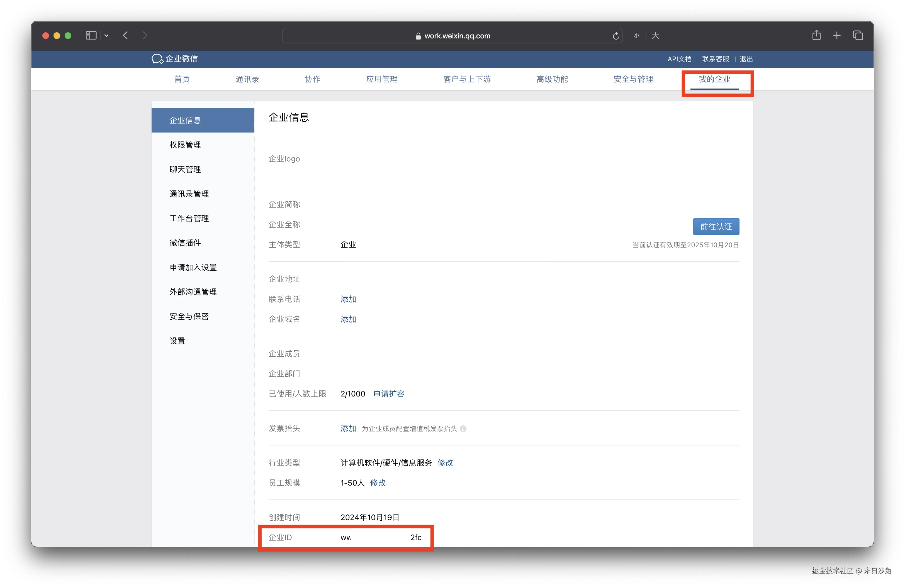Click the 1-50人 staff size value
Image resolution: width=905 pixels, height=588 pixels.
(x=352, y=483)
